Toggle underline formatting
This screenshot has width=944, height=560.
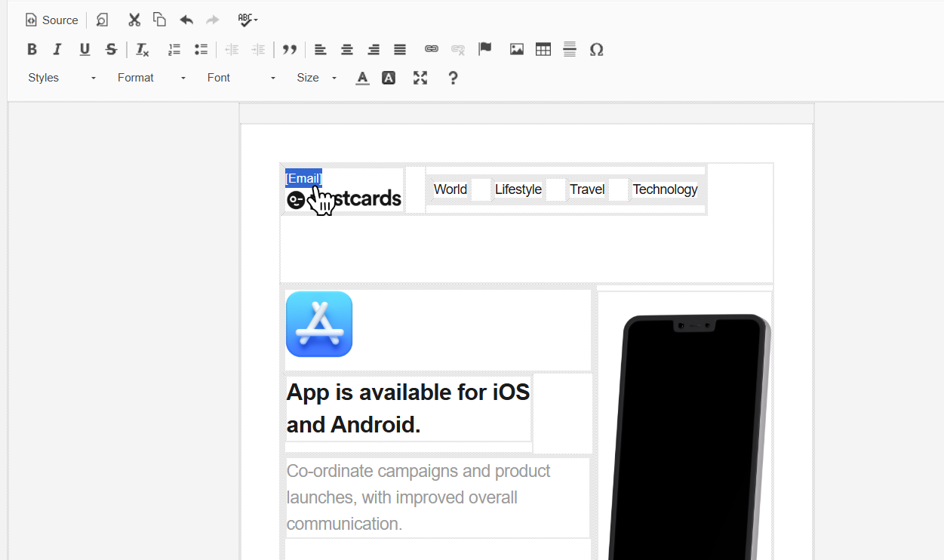[85, 49]
